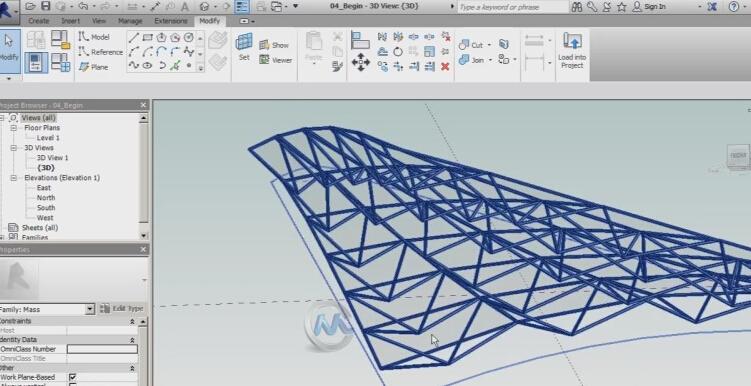
Task: Collapse the Identity Data properties section
Action: pyautogui.click(x=132, y=340)
